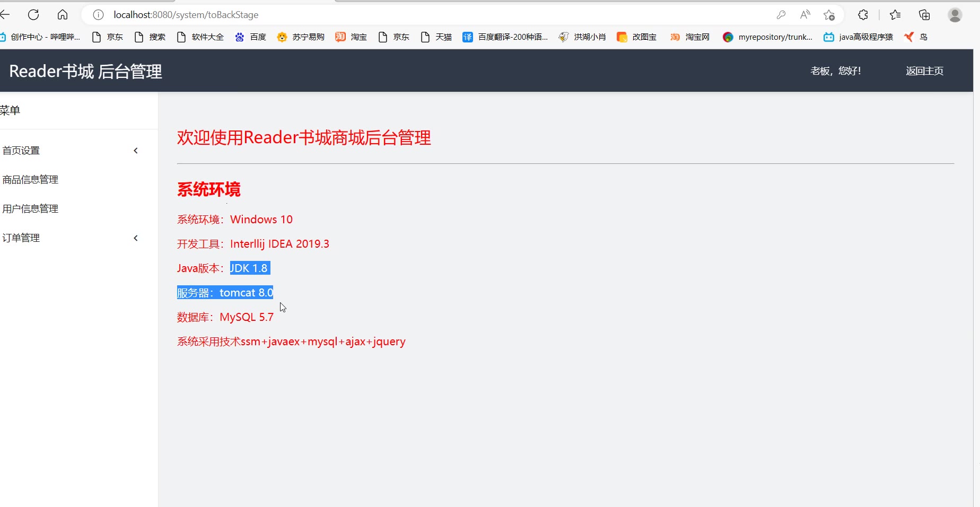
Task: Open the 洪湖小肖 bookmark
Action: (582, 37)
